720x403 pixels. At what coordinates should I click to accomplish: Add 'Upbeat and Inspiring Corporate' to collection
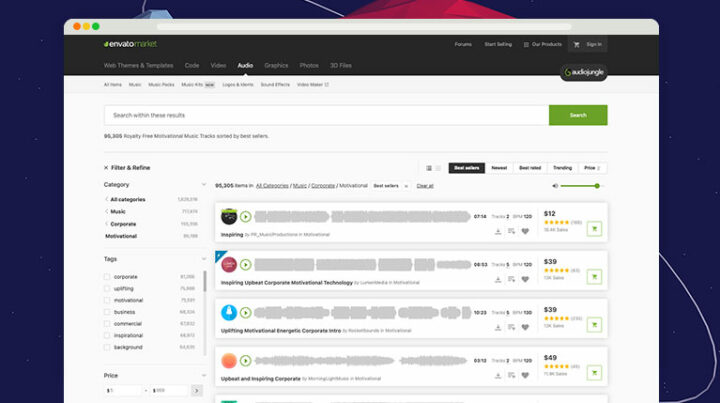(x=511, y=374)
